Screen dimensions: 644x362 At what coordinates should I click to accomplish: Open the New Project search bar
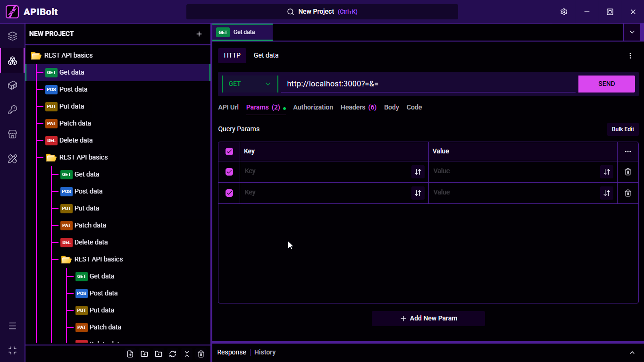[x=322, y=12]
